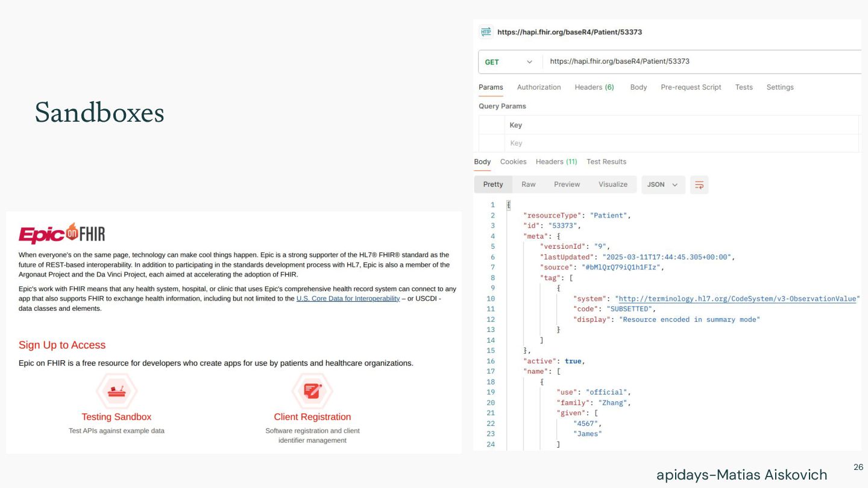
Task: Open the U.S. Core Data for Interoperability link
Action: 348,299
